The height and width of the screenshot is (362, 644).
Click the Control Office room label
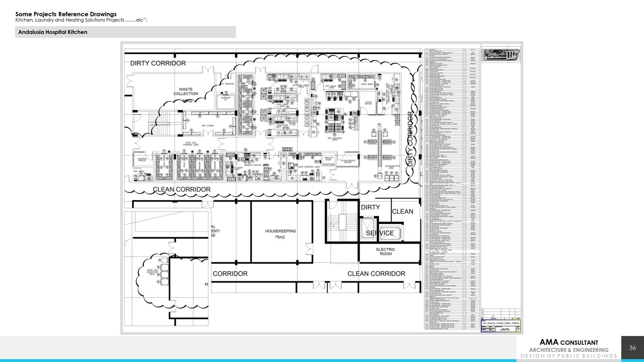click(142, 160)
